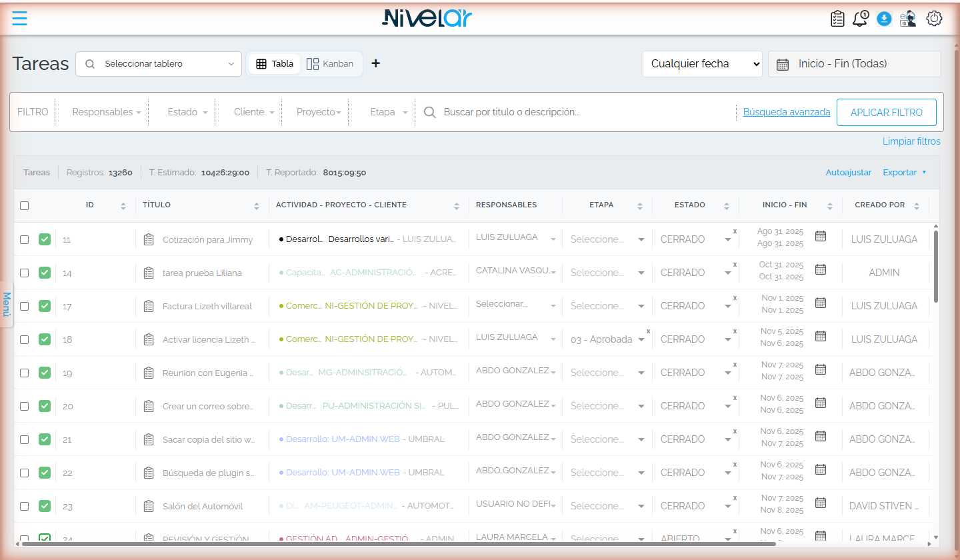960x560 pixels.
Task: Open task icon for Reunion con Eugenia
Action: [x=149, y=373]
